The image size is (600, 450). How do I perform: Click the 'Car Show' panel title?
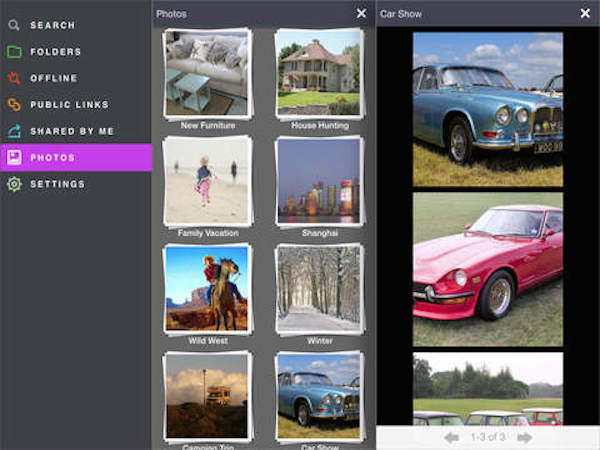401,14
